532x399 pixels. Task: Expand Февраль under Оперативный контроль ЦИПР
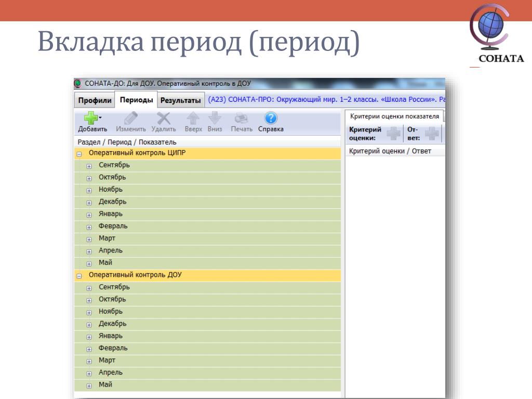pos(89,228)
